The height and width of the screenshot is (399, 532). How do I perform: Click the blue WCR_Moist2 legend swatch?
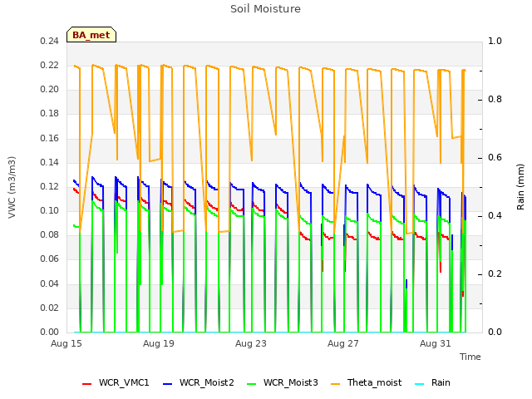pyautogui.click(x=168, y=384)
